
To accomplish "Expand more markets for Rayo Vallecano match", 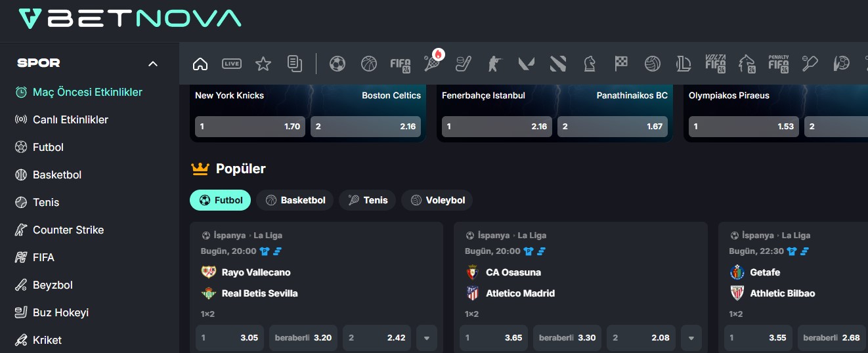I will pyautogui.click(x=427, y=338).
